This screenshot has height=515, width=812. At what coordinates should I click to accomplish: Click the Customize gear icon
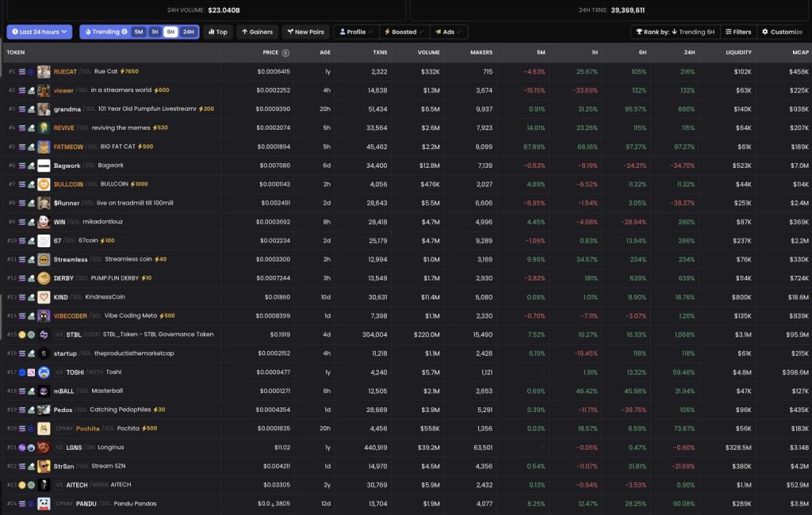pos(765,32)
